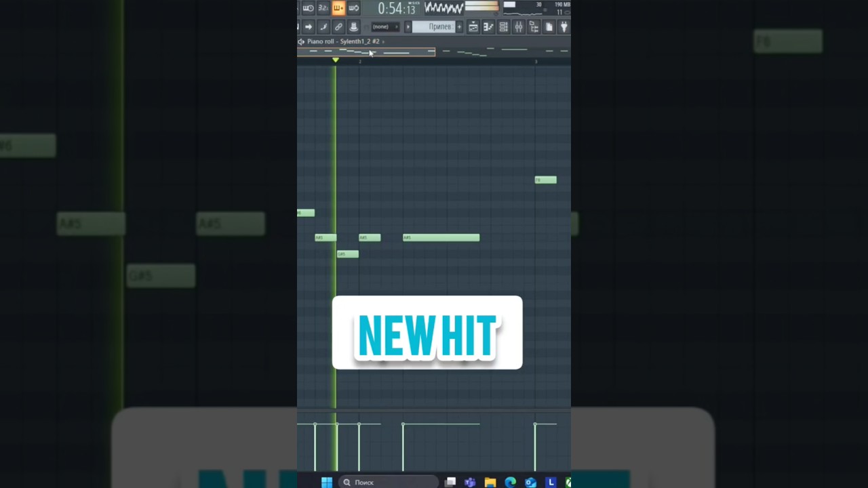This screenshot has width=868, height=488.
Task: Select the G#5 note under the playhead
Action: point(348,254)
